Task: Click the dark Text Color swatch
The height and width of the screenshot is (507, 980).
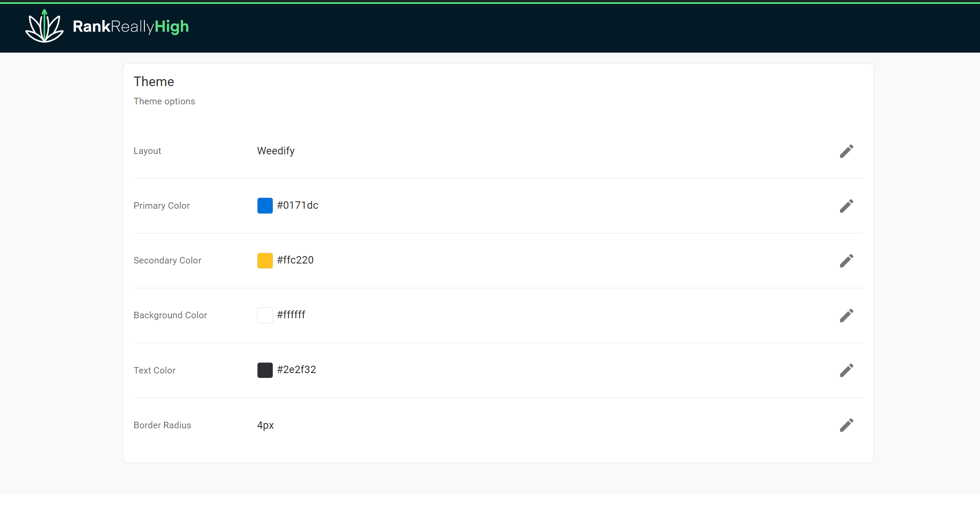Action: pos(265,370)
